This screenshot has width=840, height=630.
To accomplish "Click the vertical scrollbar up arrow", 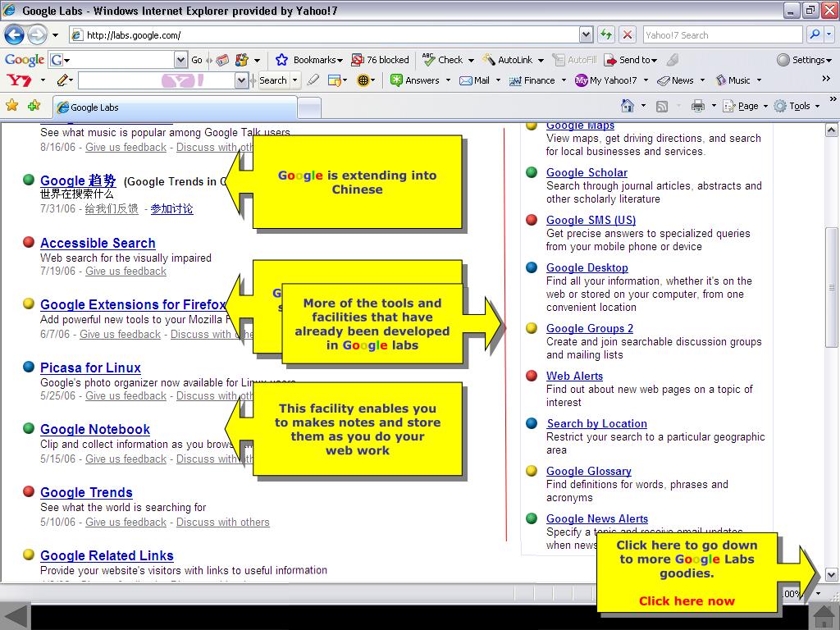I will click(x=831, y=130).
